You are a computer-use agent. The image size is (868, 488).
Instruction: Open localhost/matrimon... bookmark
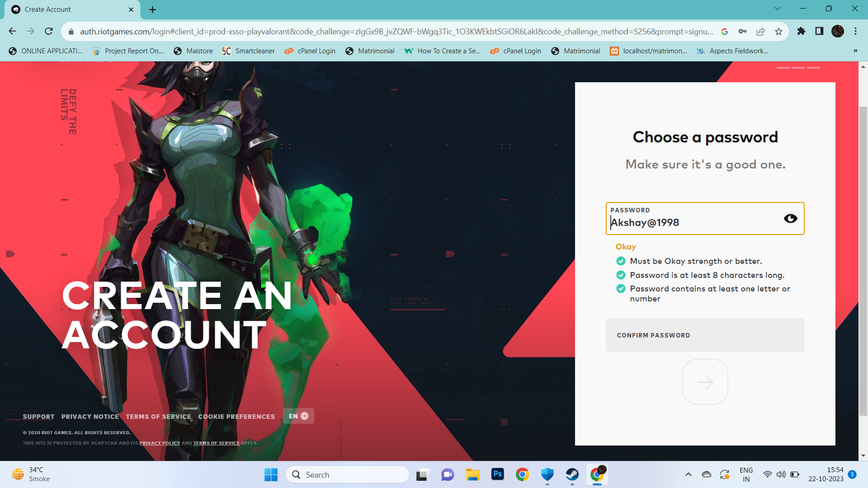(648, 51)
